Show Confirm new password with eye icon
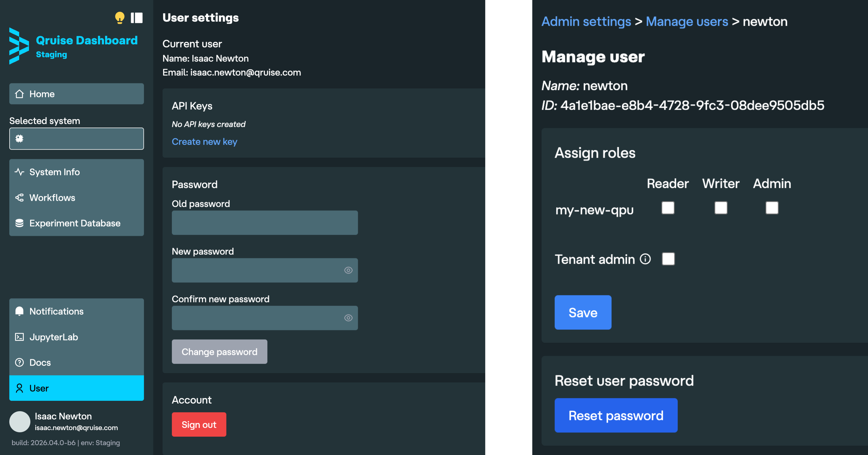 click(349, 318)
